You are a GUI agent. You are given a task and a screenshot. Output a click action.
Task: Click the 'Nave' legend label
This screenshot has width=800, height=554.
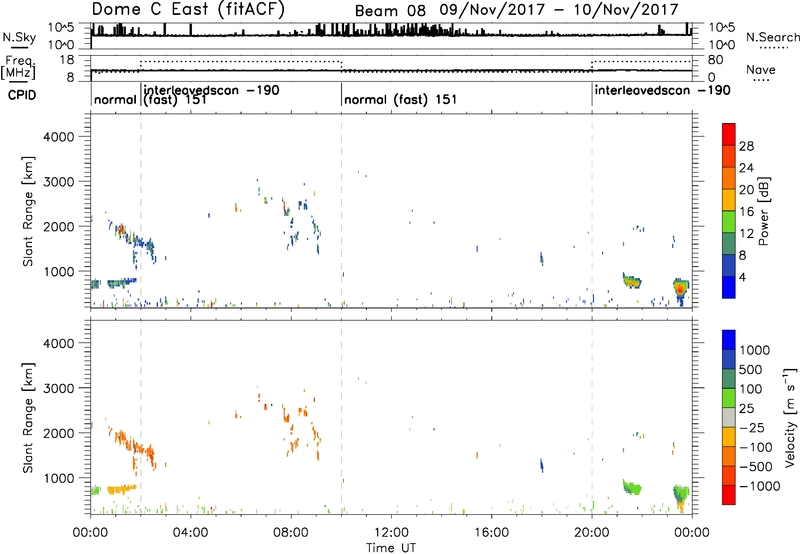point(761,70)
